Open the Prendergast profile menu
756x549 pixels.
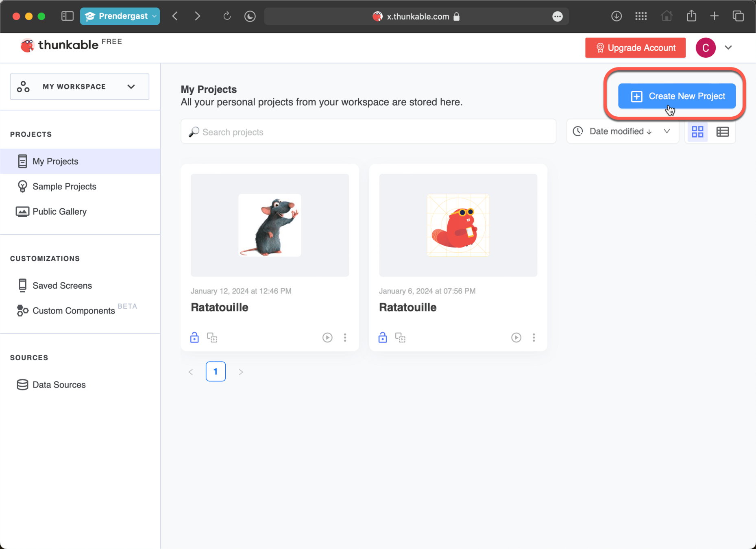[x=120, y=16]
